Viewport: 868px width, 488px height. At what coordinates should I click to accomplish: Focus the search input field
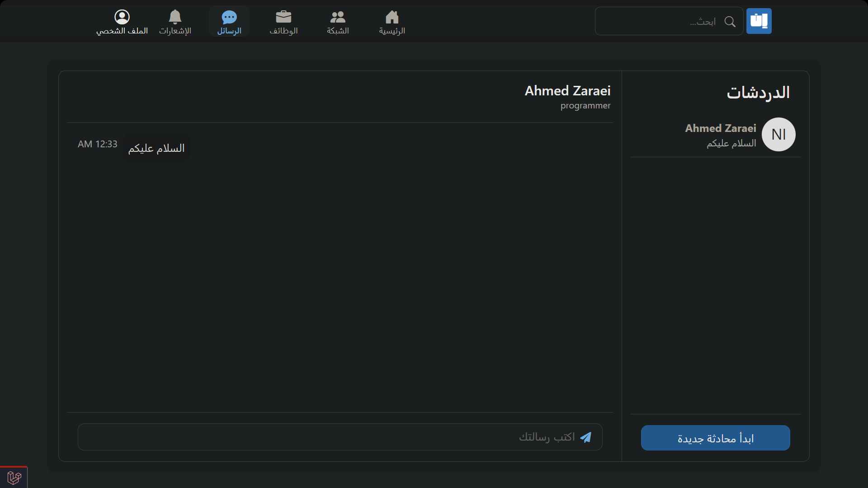coord(660,21)
